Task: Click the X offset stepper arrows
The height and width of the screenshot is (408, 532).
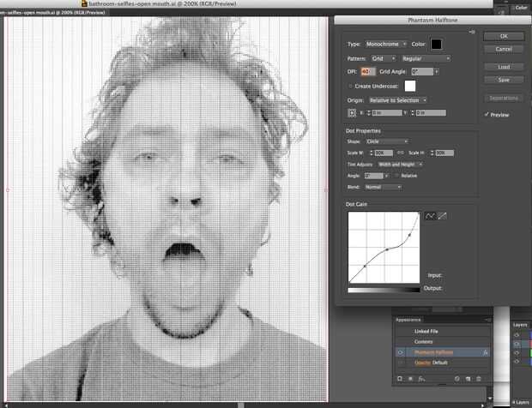Action: [369, 113]
